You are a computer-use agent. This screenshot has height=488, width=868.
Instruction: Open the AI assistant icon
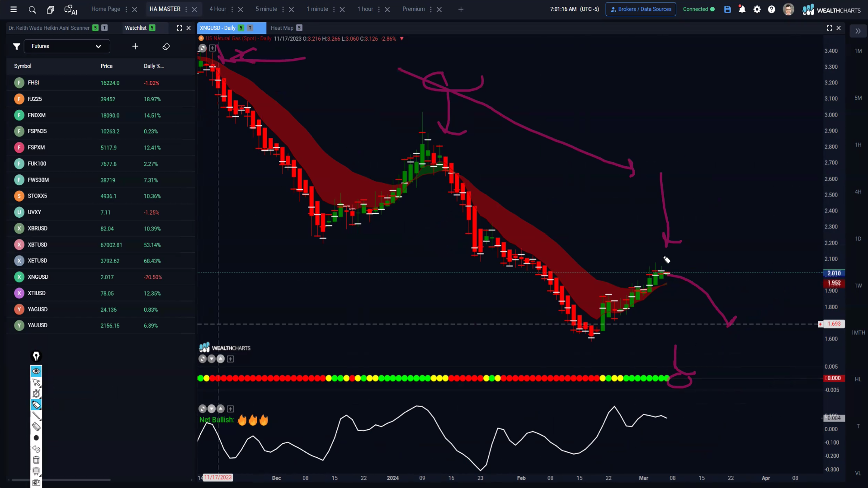pyautogui.click(x=71, y=9)
